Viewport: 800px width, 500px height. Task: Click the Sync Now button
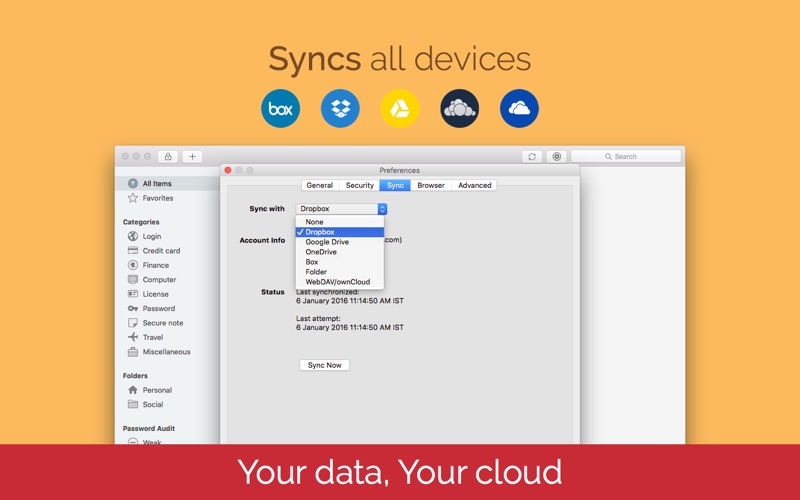point(324,365)
